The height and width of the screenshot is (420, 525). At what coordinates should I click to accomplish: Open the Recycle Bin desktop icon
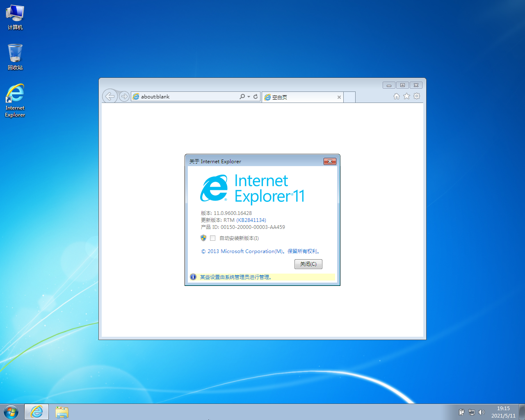point(15,57)
